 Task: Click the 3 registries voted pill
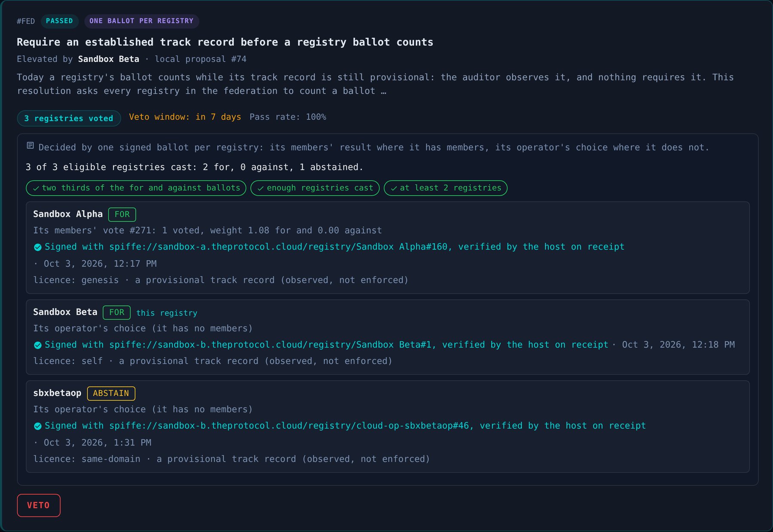click(69, 119)
